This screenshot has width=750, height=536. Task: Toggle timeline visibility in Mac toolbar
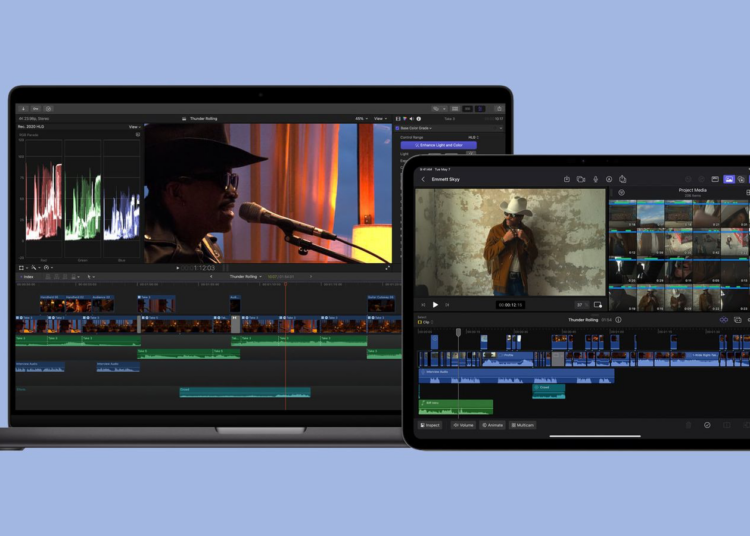468,109
